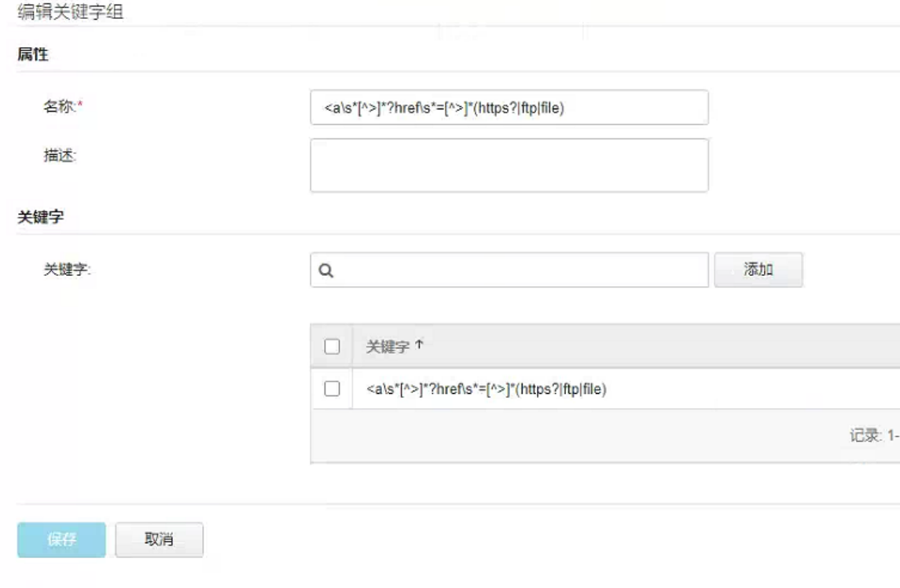Select the keyword row text in table
Viewport: 900px width, 588px height.
click(x=487, y=388)
